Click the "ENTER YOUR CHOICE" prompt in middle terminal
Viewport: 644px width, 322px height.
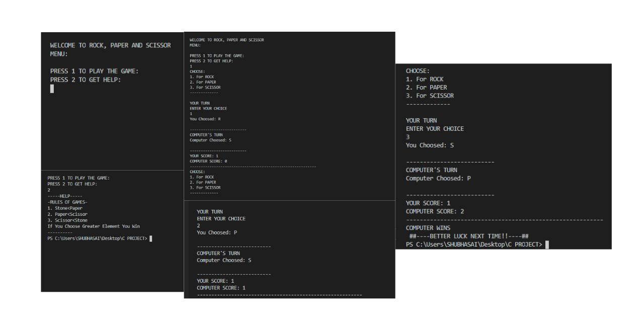(208, 108)
